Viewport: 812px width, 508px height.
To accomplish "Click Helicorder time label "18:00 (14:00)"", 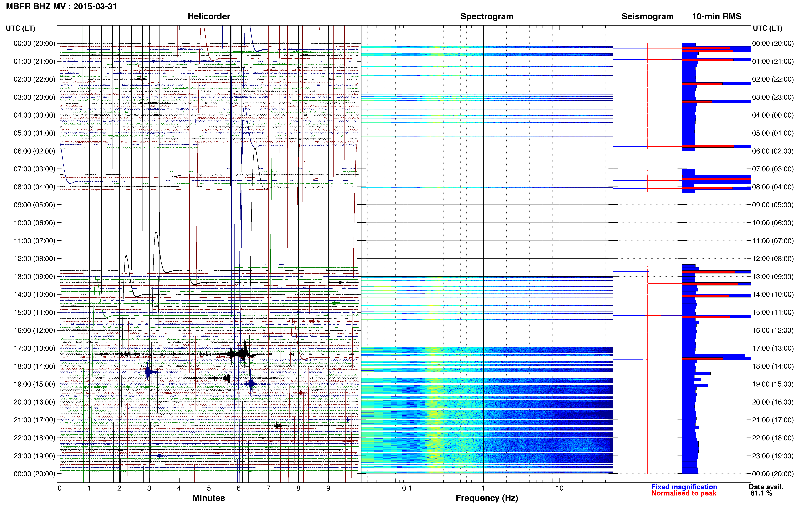I will point(34,366).
